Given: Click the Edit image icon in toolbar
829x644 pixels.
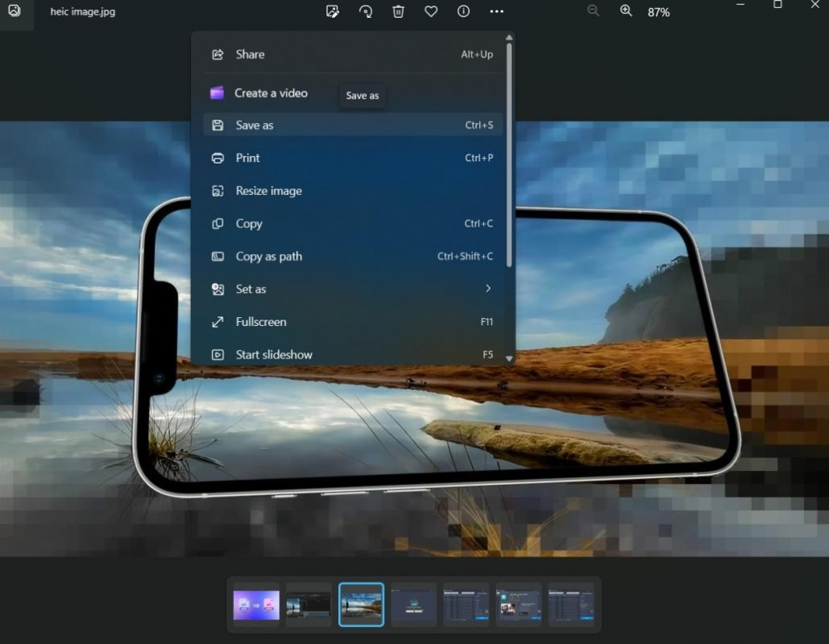Looking at the screenshot, I should coord(332,11).
